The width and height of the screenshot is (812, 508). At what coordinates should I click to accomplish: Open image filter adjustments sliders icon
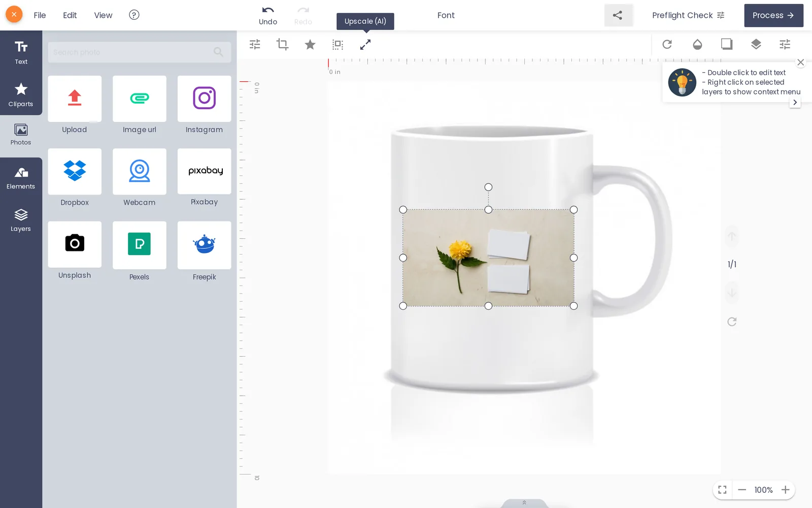[255, 45]
